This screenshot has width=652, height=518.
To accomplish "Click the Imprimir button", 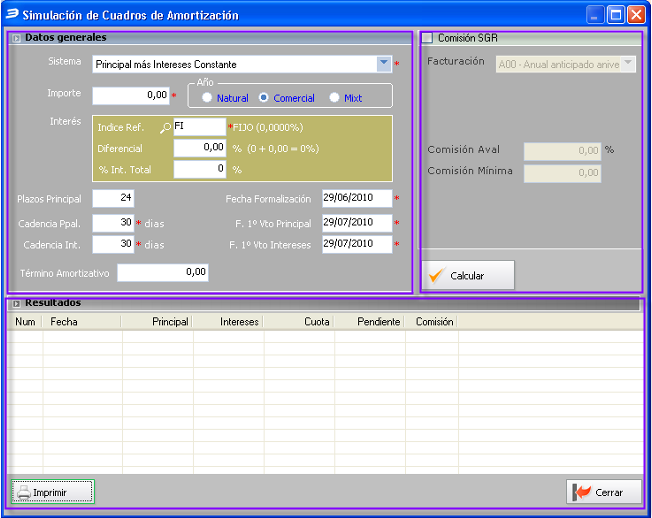I will point(52,492).
